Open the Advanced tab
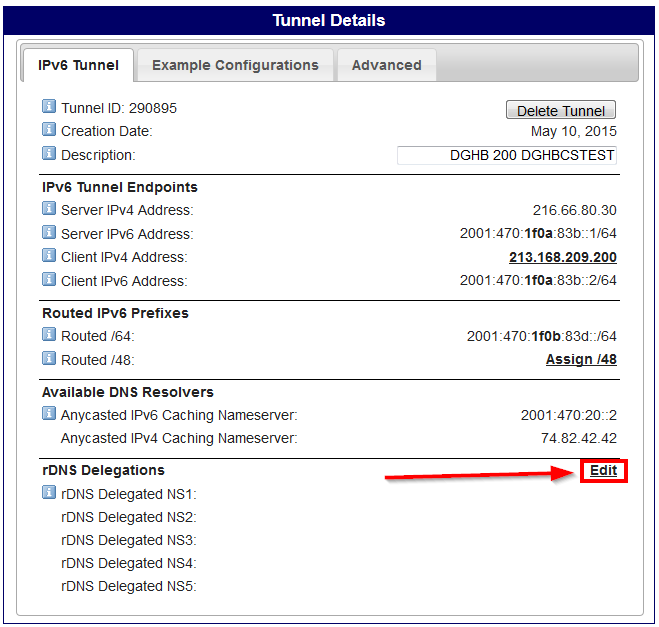The width and height of the screenshot is (659, 627). coord(386,65)
